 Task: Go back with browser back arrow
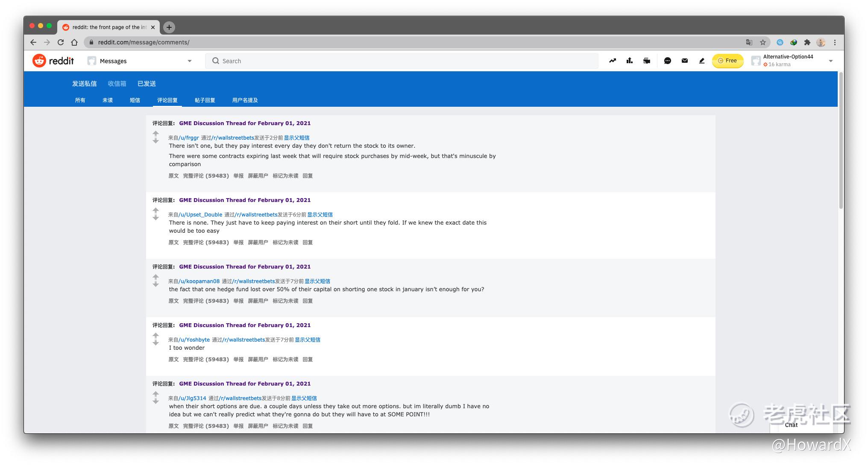click(x=33, y=42)
